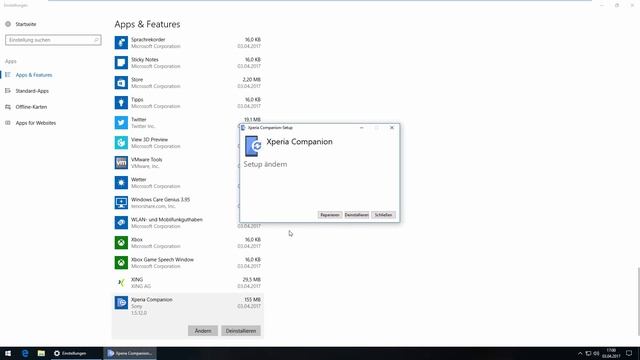Click the XING app icon
This screenshot has height=360, width=640.
[x=121, y=282]
